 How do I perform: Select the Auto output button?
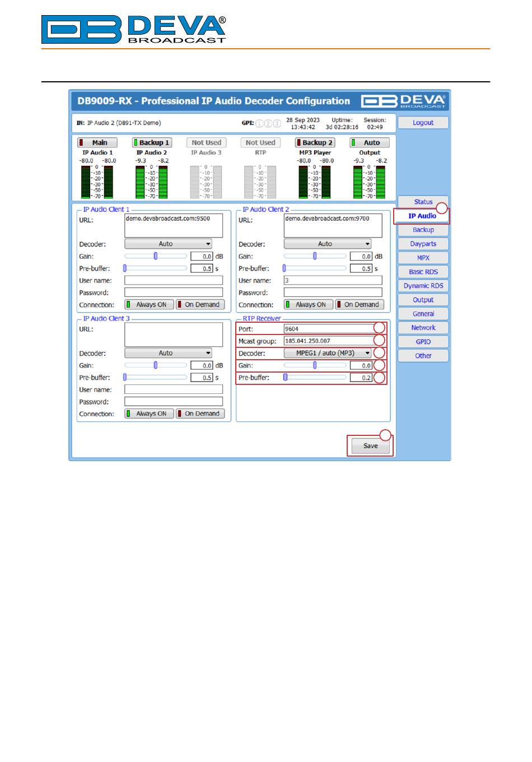click(369, 143)
